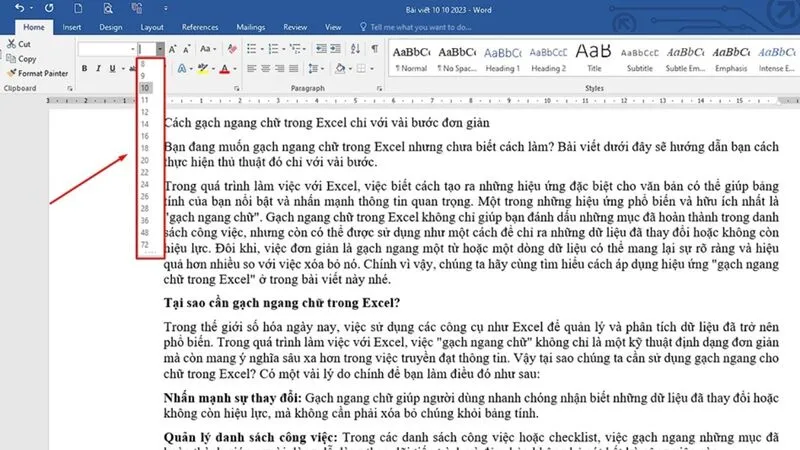Apply the Title style
The width and height of the screenshot is (800, 450).
point(594,59)
